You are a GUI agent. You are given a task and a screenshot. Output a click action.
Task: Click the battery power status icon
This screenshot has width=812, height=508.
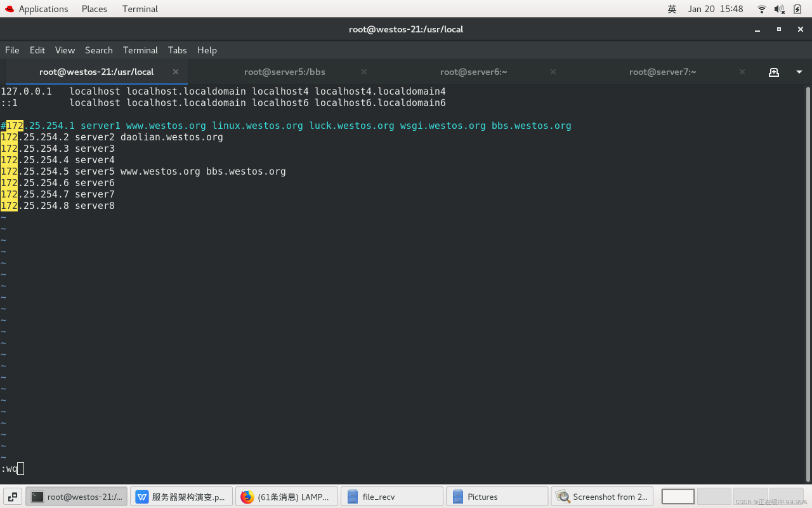click(798, 9)
